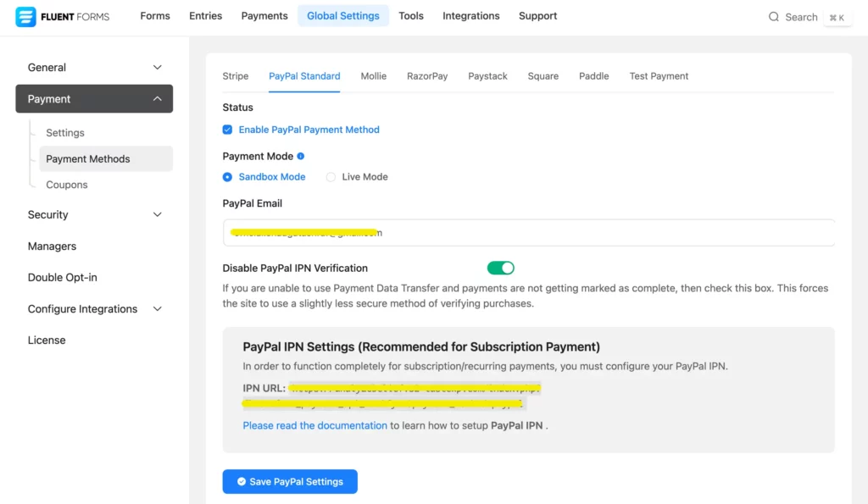Image resolution: width=868 pixels, height=504 pixels.
Task: Open the Global Settings menu
Action: coord(343,16)
